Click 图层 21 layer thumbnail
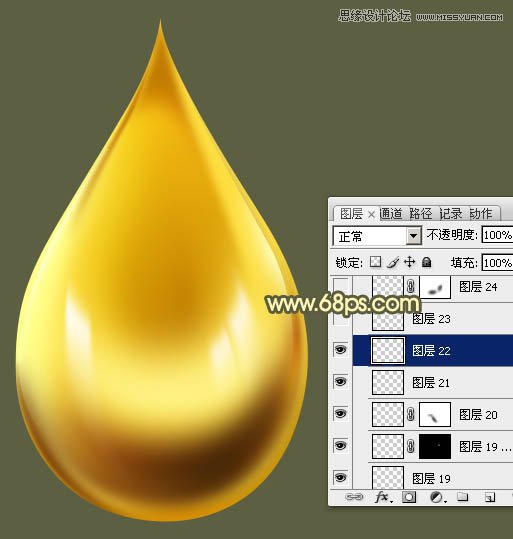This screenshot has height=539, width=513. click(388, 382)
